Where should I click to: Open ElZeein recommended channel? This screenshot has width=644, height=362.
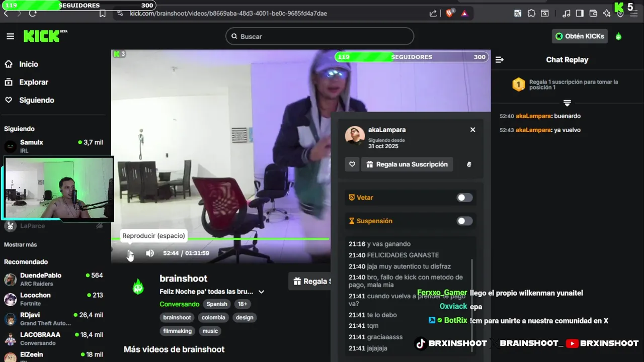click(x=54, y=355)
